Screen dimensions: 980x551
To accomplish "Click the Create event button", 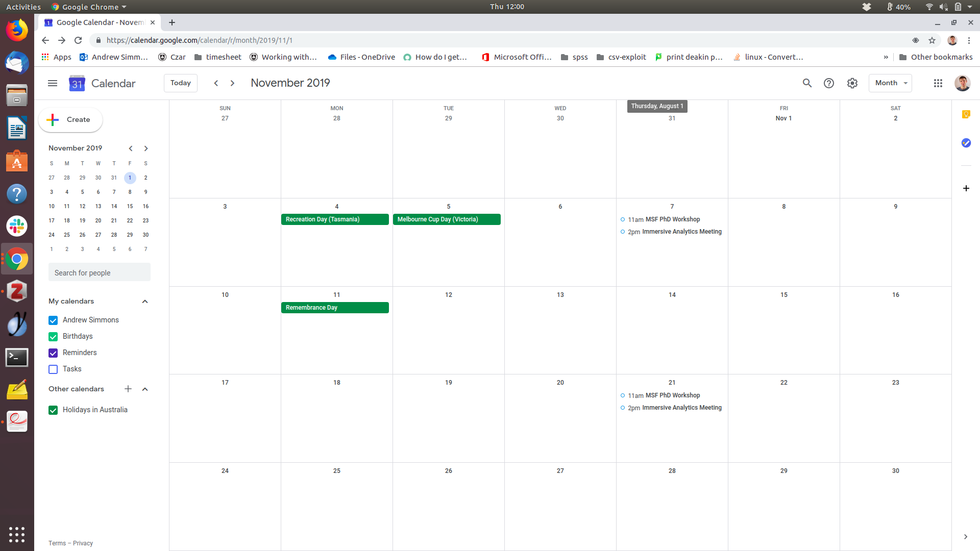I will tap(70, 120).
